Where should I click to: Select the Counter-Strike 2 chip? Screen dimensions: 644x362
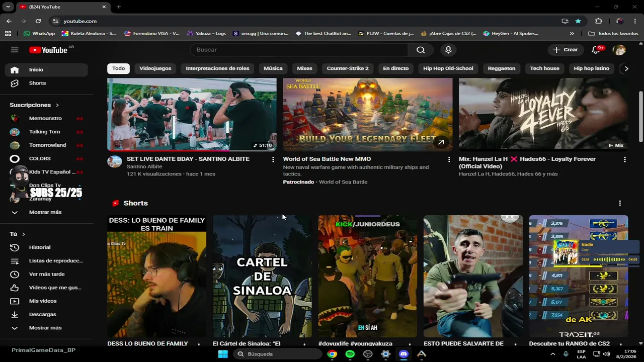coord(348,68)
